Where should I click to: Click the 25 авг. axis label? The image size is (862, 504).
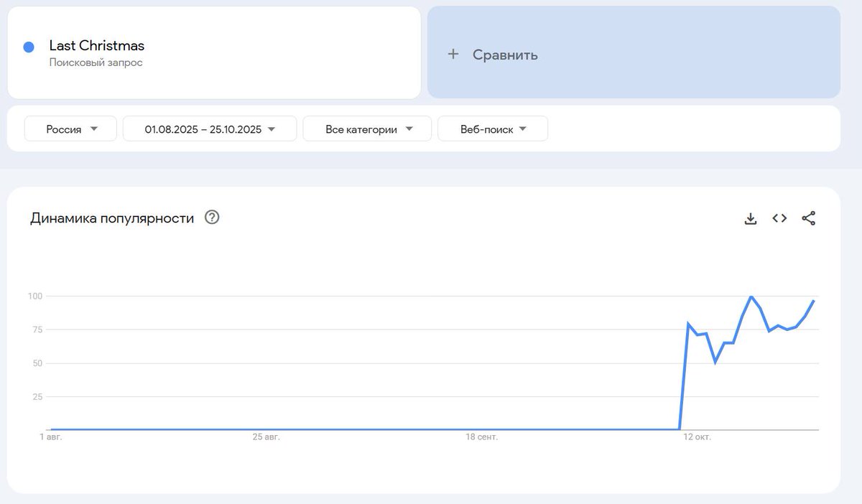pos(266,437)
